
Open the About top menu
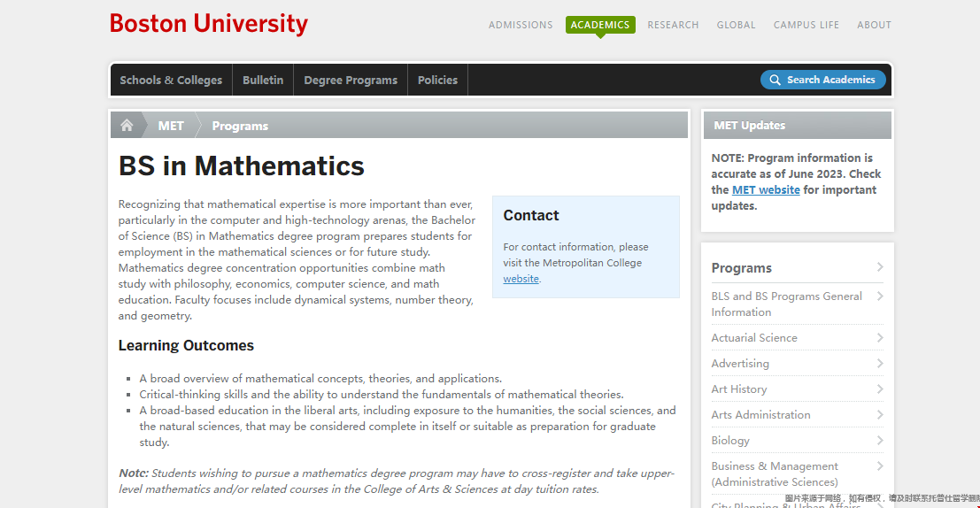tap(875, 25)
